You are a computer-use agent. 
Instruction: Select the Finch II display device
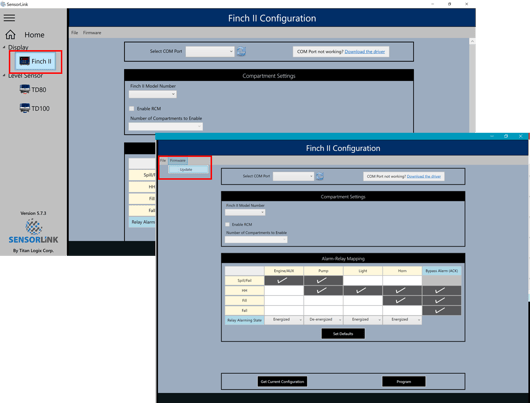tap(35, 61)
